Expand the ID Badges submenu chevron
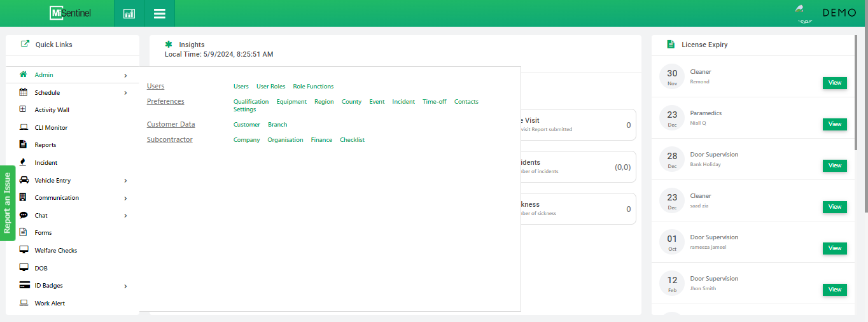 pyautogui.click(x=125, y=286)
